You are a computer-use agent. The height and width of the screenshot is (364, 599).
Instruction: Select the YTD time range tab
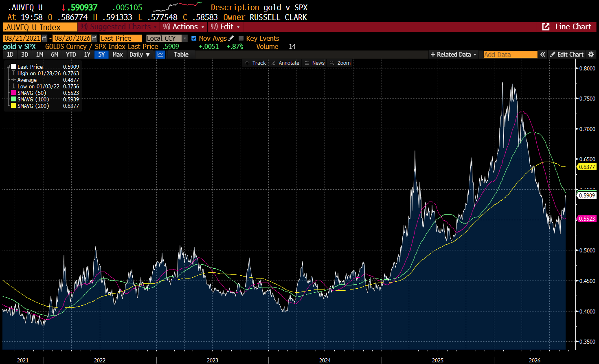[71, 55]
